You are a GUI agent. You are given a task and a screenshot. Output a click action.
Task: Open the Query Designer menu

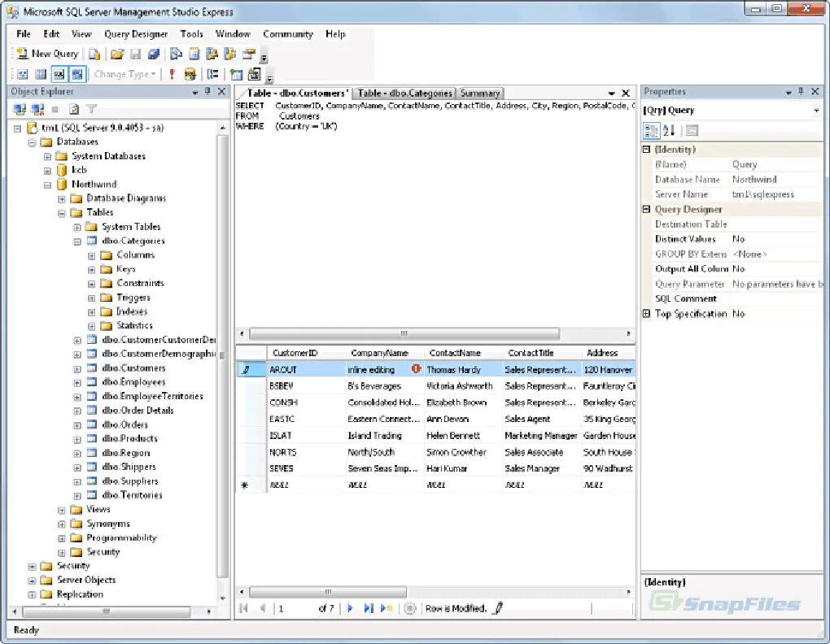point(136,34)
